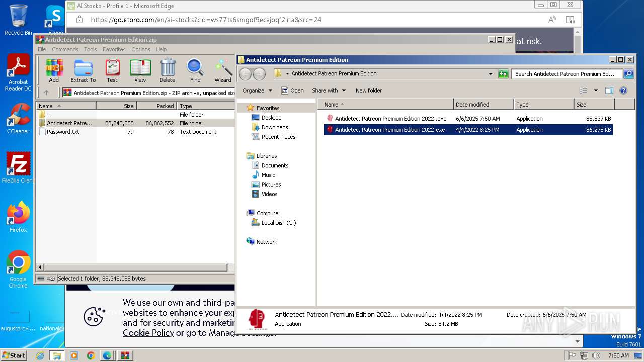
Task: Click volume speaker icon in system tray
Action: pos(596,355)
